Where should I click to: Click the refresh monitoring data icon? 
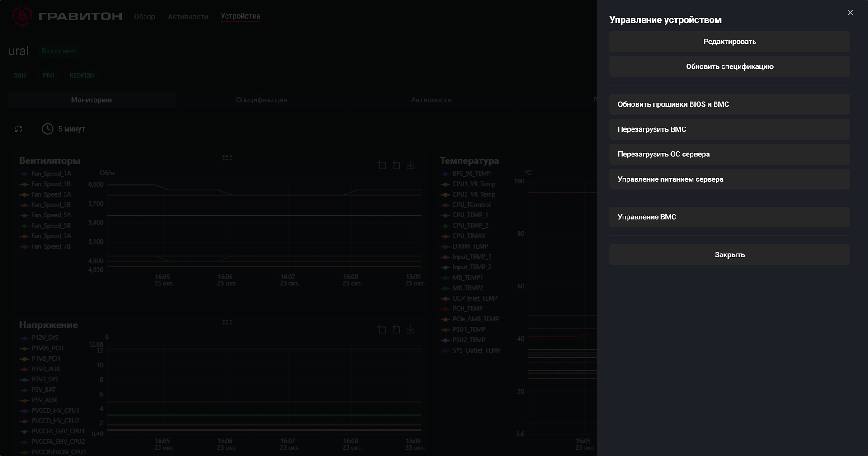19,129
